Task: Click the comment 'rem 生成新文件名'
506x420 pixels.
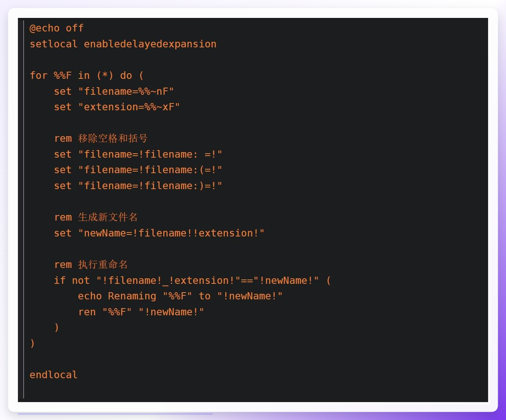Action: click(x=96, y=217)
